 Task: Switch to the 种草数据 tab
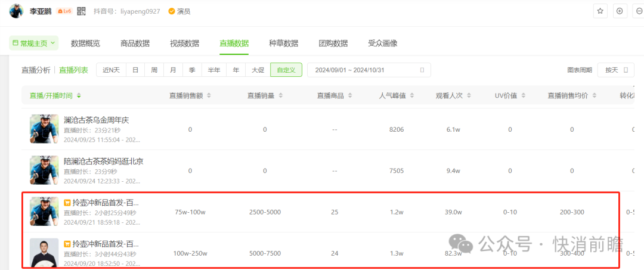click(284, 43)
